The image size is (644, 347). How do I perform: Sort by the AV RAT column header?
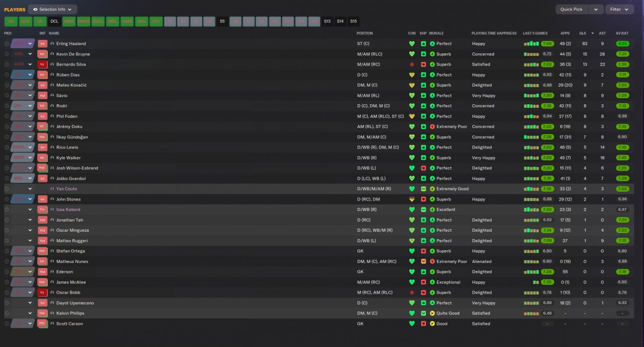[x=622, y=33]
